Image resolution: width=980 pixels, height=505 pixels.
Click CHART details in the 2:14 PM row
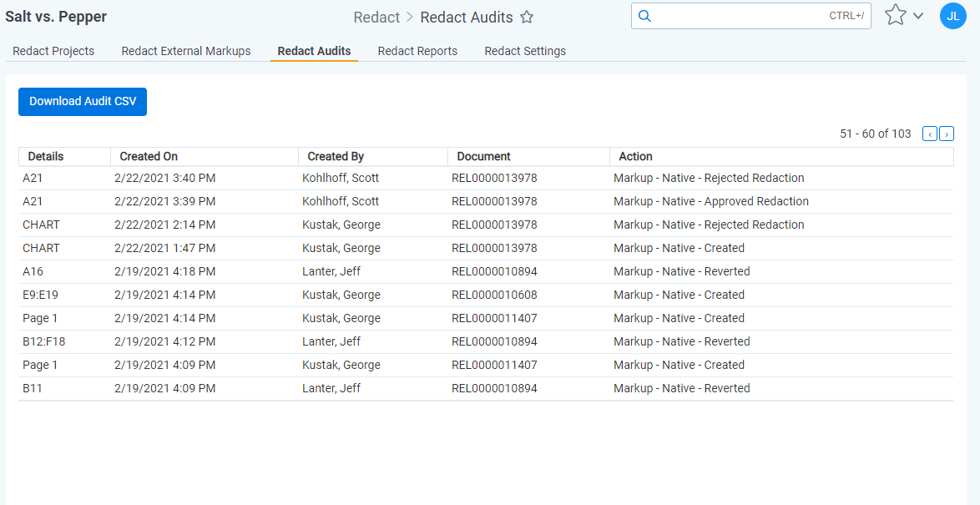tap(41, 225)
